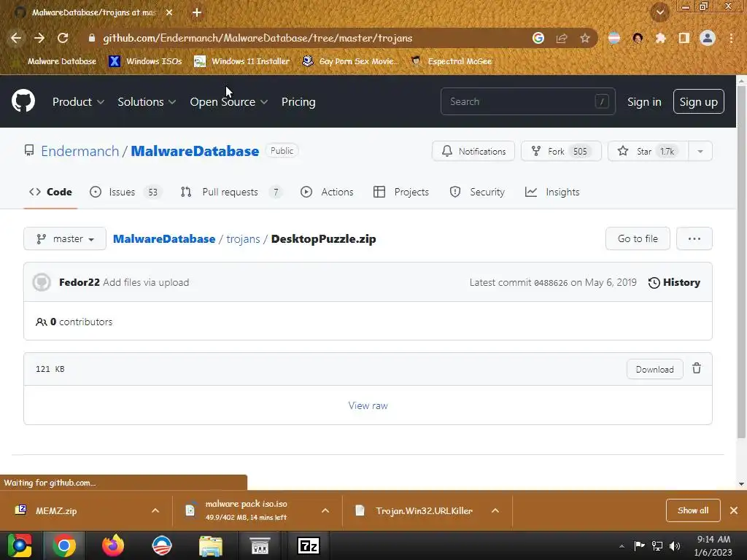The width and height of the screenshot is (747, 560).
Task: Fork the repository with Fork button
Action: [561, 152]
